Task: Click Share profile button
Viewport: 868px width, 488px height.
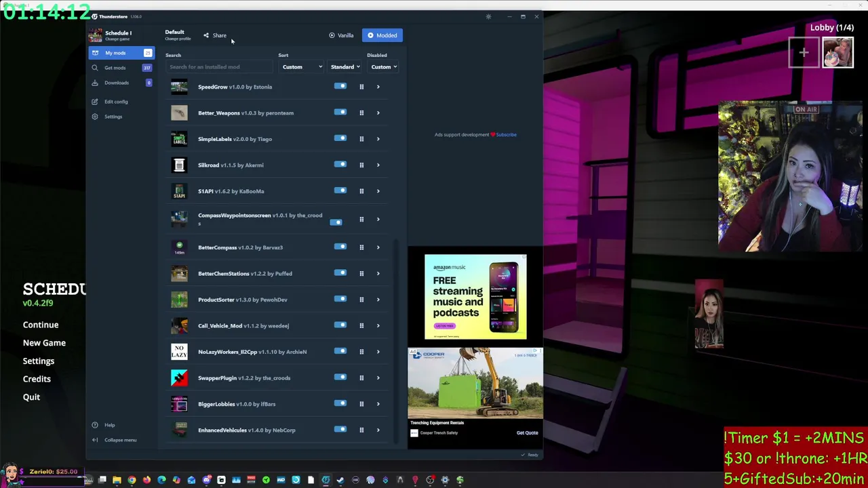Action: tap(215, 35)
